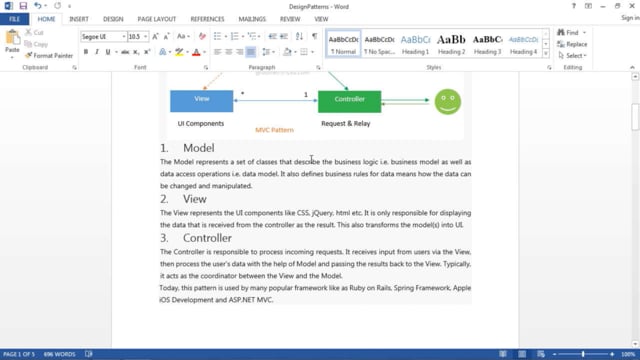Open the Select dropdown in Editing
Image resolution: width=640 pixels, height=360 pixels.
pyautogui.click(x=573, y=56)
